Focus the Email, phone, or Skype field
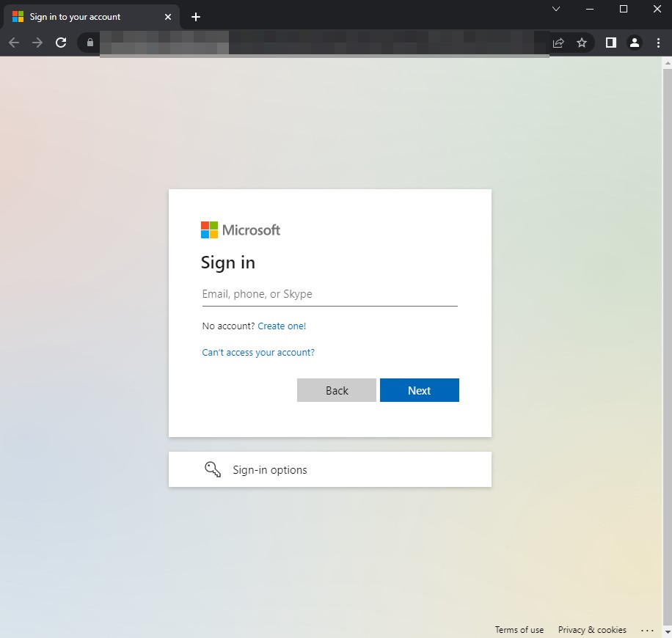This screenshot has width=672, height=638. click(x=329, y=294)
